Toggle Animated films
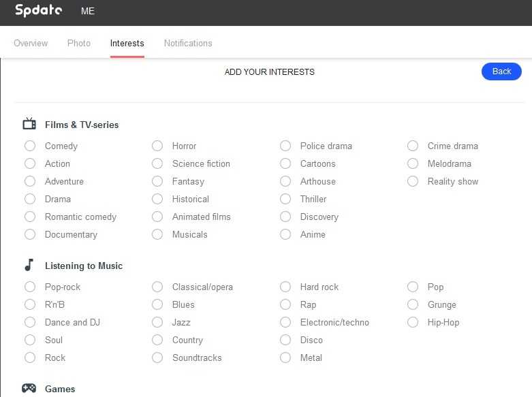 click(157, 217)
